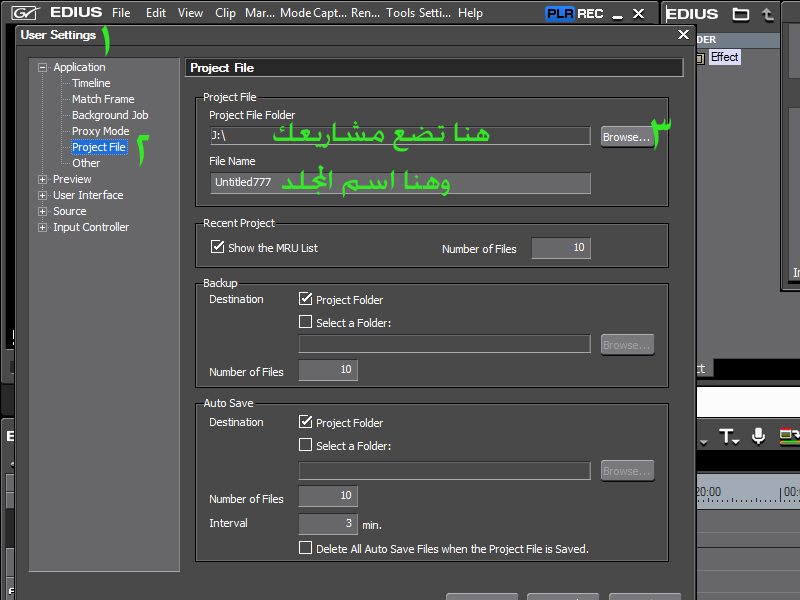Click Auto Save folder path field
Image resolution: width=800 pixels, height=600 pixels.
coord(444,470)
